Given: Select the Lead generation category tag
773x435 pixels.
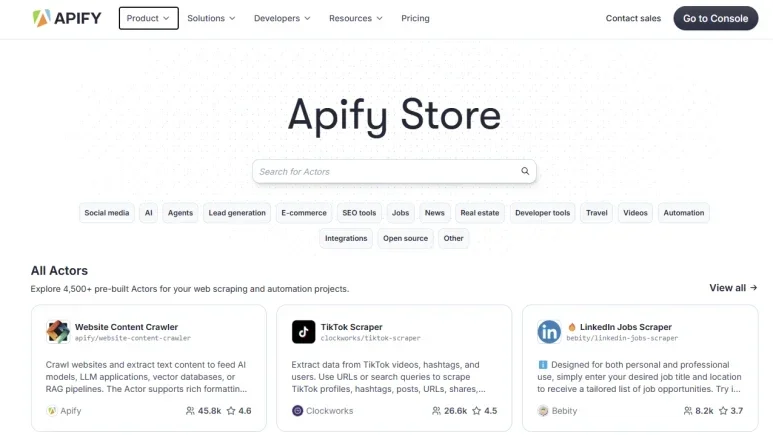Looking at the screenshot, I should 237,212.
